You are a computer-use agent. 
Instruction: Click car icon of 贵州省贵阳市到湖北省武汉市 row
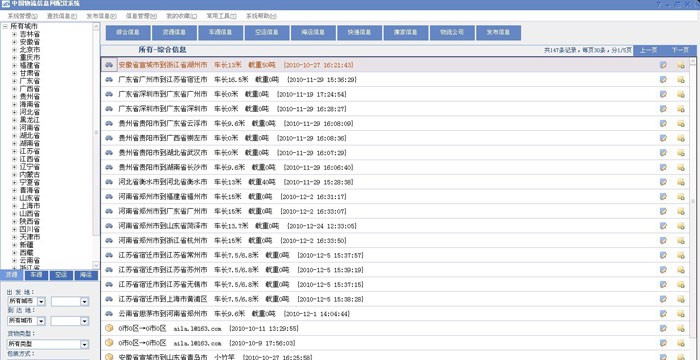(108, 153)
